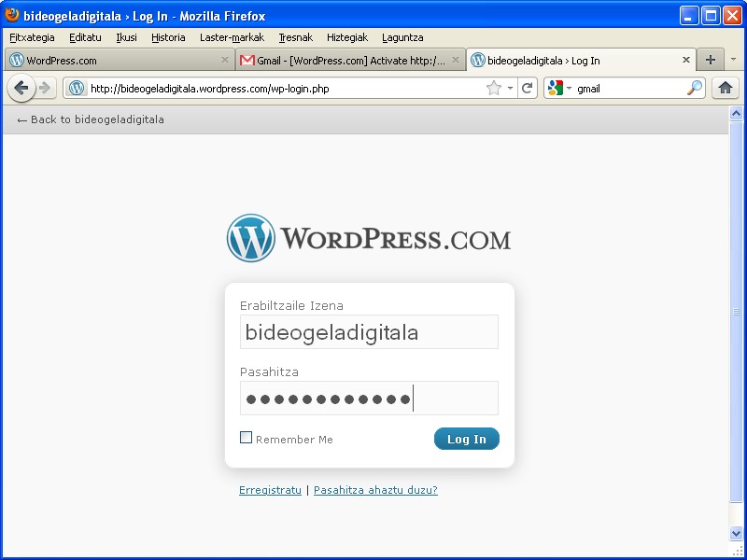Click the Forward arrow navigation button
Viewport: 747px width, 560px height.
coord(45,88)
